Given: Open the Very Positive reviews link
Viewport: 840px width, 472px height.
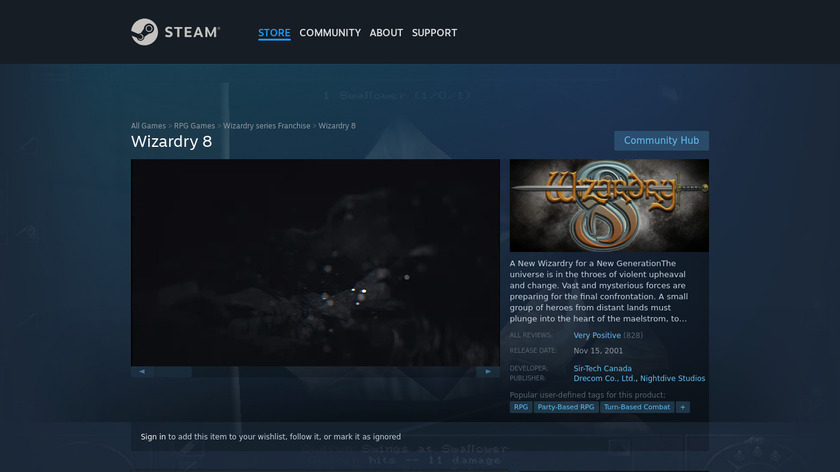Looking at the screenshot, I should (597, 335).
